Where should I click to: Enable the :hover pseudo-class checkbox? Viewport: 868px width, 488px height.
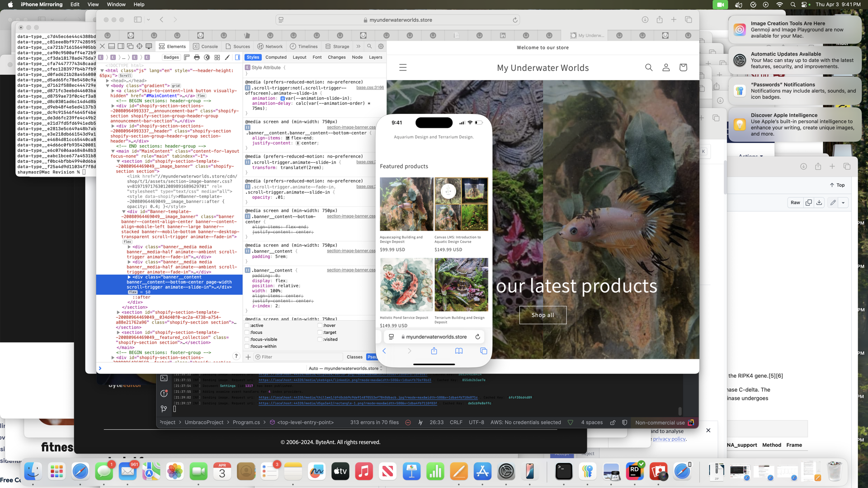[320, 325]
